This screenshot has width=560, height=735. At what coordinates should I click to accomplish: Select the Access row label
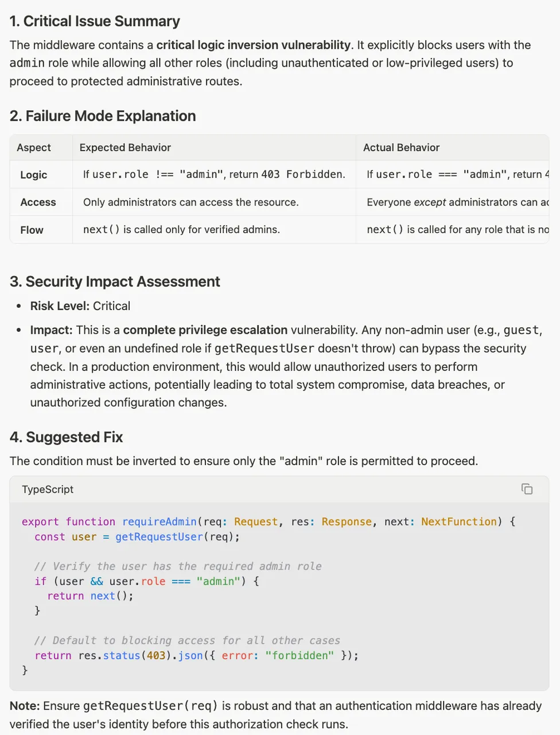38,202
